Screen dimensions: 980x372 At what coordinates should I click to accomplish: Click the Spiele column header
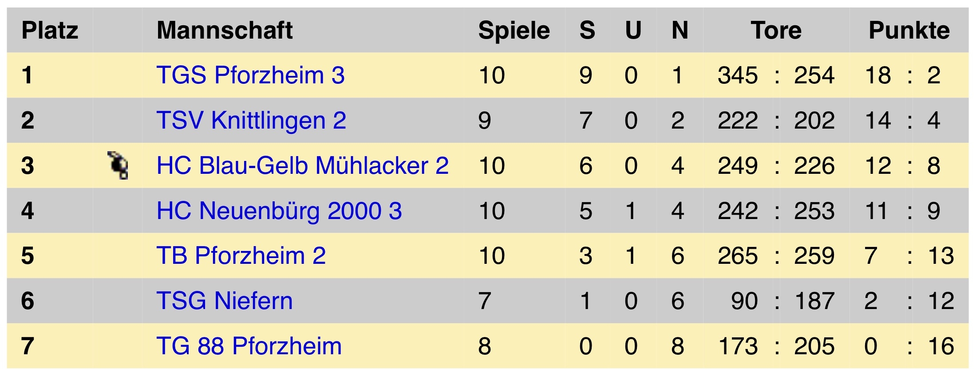[x=514, y=30]
